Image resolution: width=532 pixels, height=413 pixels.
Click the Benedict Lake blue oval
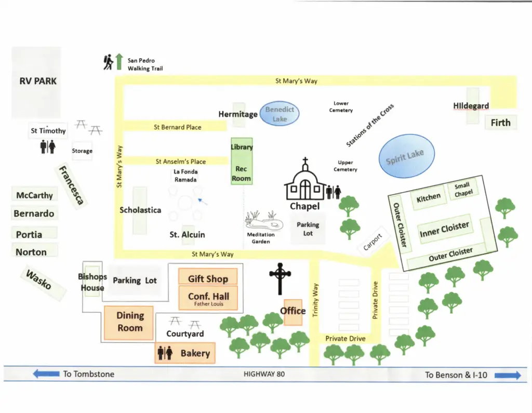tap(280, 114)
